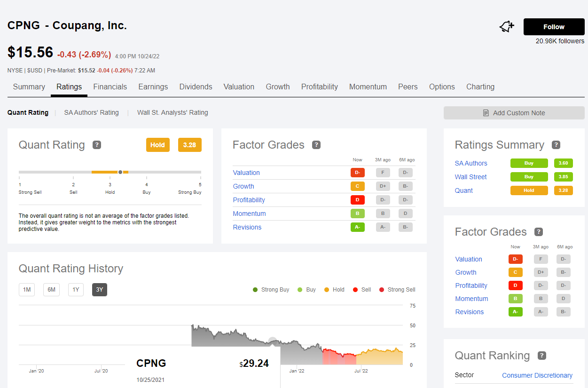Toggle Strong Buy legend item
588x388 pixels.
(271, 290)
